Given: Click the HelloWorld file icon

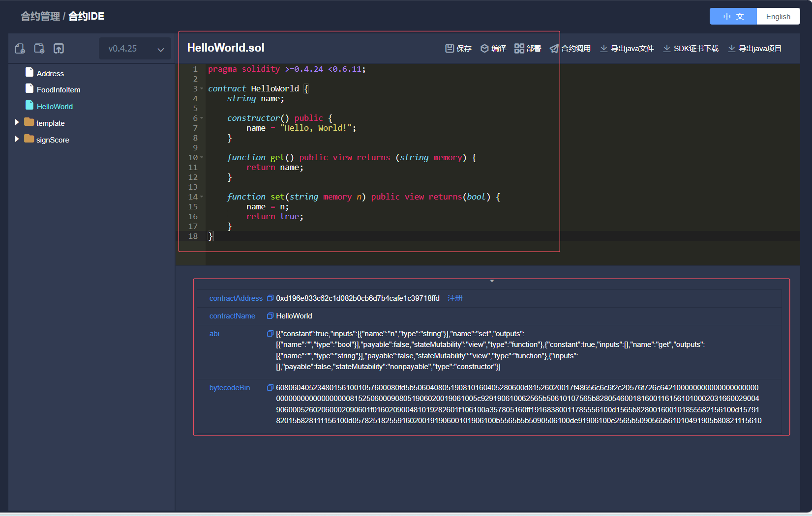Looking at the screenshot, I should point(30,105).
